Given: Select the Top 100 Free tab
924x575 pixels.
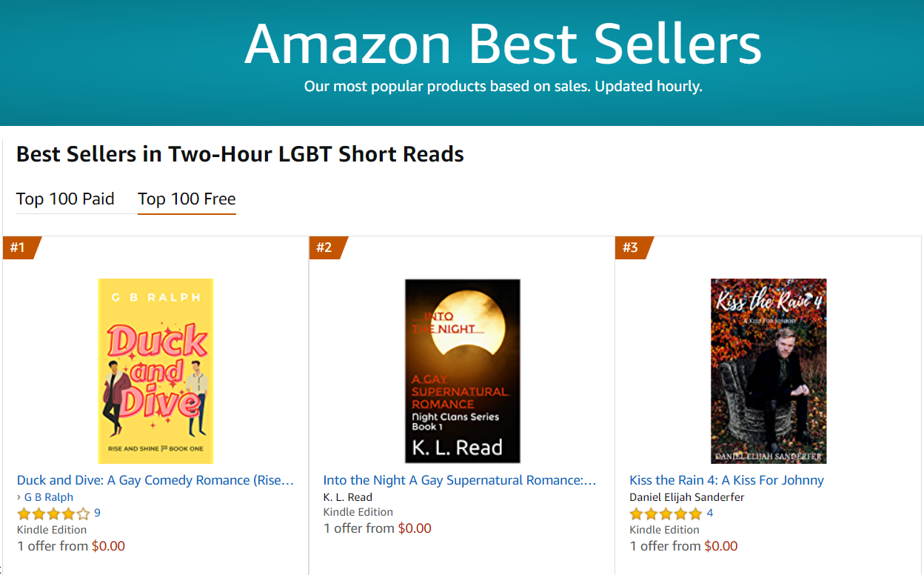Looking at the screenshot, I should coord(187,199).
